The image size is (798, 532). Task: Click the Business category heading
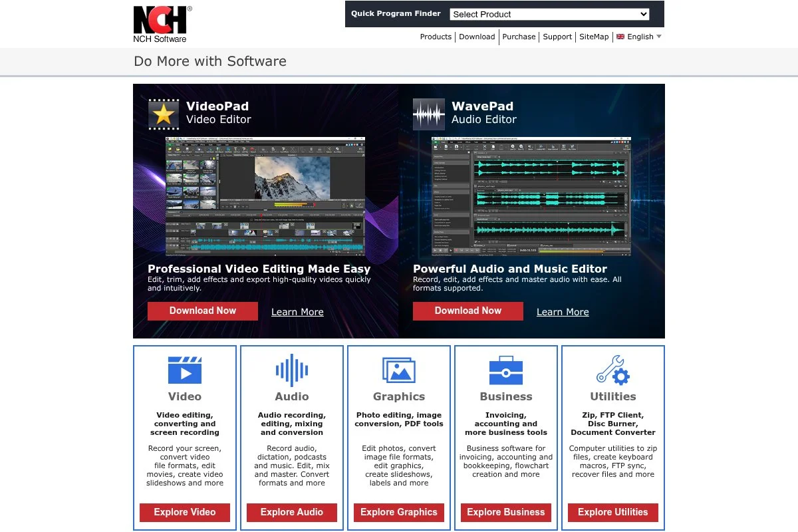506,396
